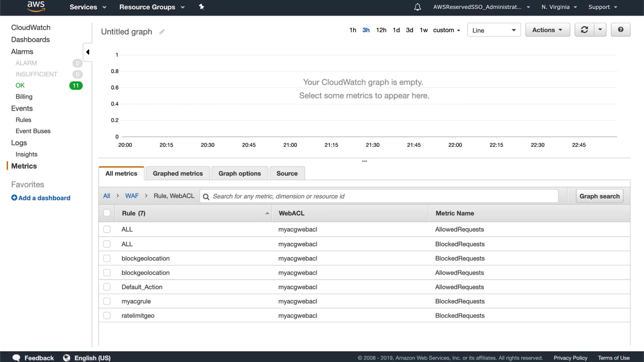Open the notifications bell
The image size is (644, 362).
point(417,7)
